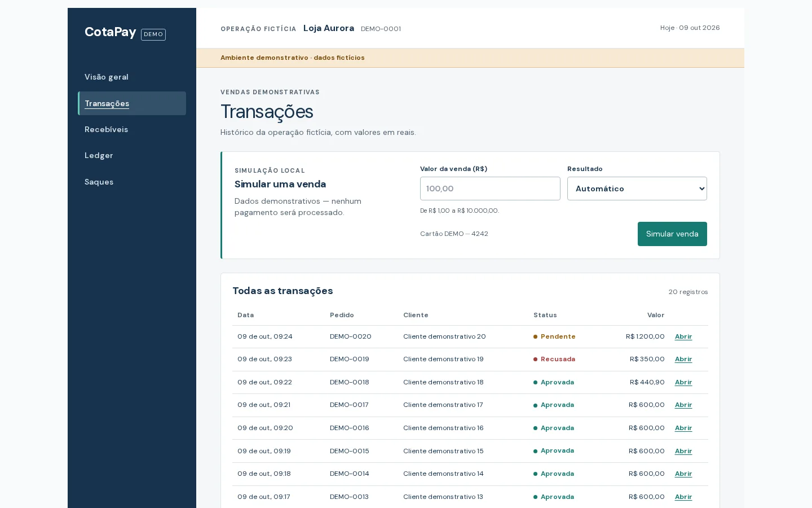Click the Valor column header
The image size is (812, 508).
656,315
